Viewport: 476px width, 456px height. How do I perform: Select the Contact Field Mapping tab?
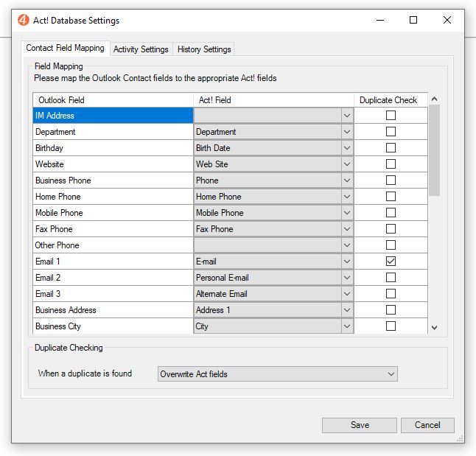[x=65, y=48]
